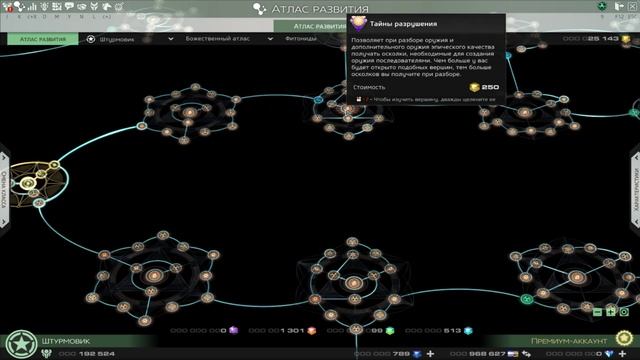The height and width of the screenshot is (360, 640).
Task: Open the Атлас развития tab
Action: [43, 39]
